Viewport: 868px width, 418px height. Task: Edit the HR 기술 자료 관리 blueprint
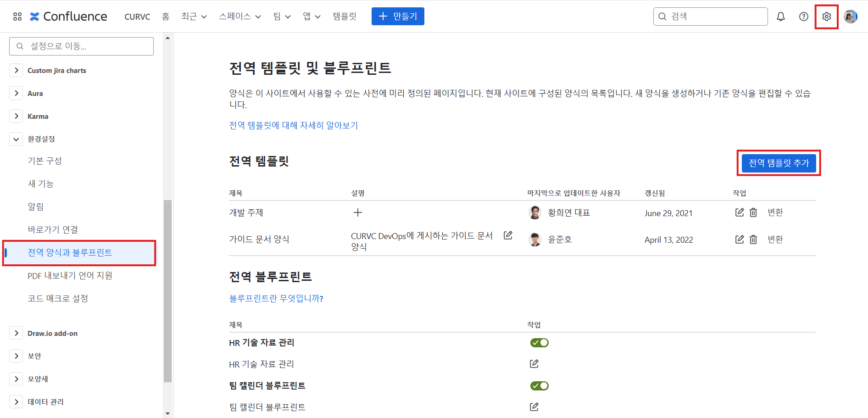534,364
